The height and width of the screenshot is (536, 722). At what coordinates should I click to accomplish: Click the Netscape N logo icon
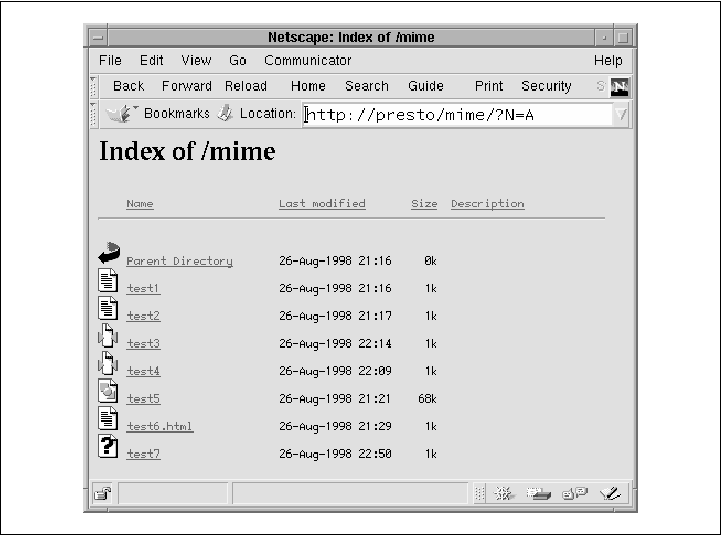620,87
